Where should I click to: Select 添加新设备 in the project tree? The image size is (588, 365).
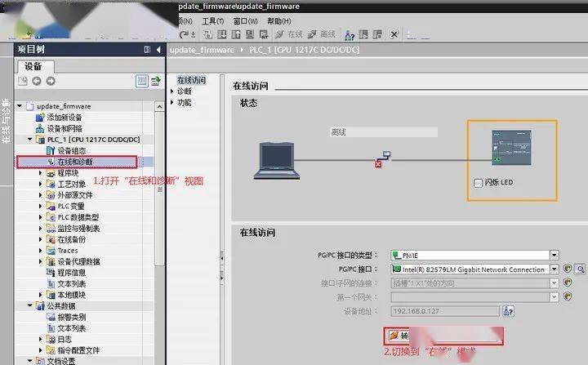(x=64, y=118)
